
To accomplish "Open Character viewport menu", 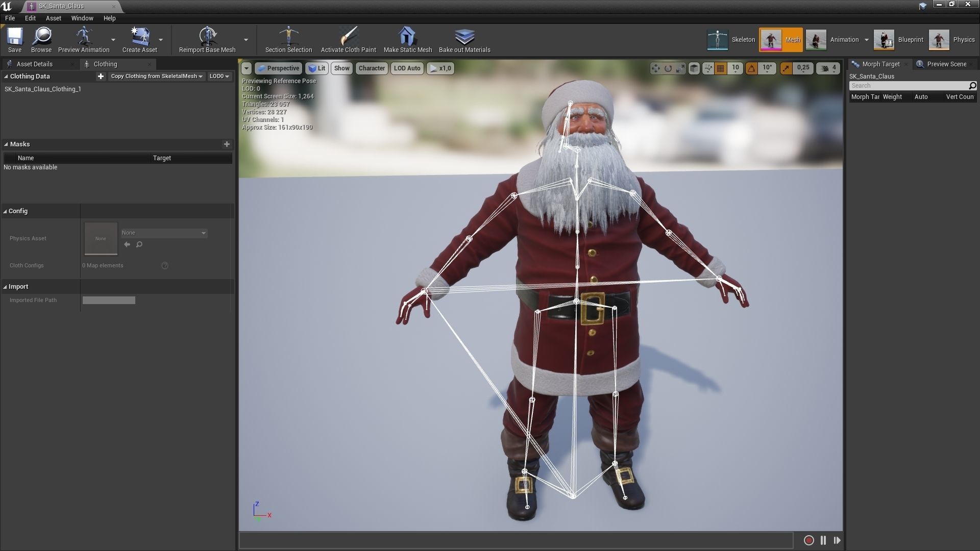I will click(x=372, y=68).
